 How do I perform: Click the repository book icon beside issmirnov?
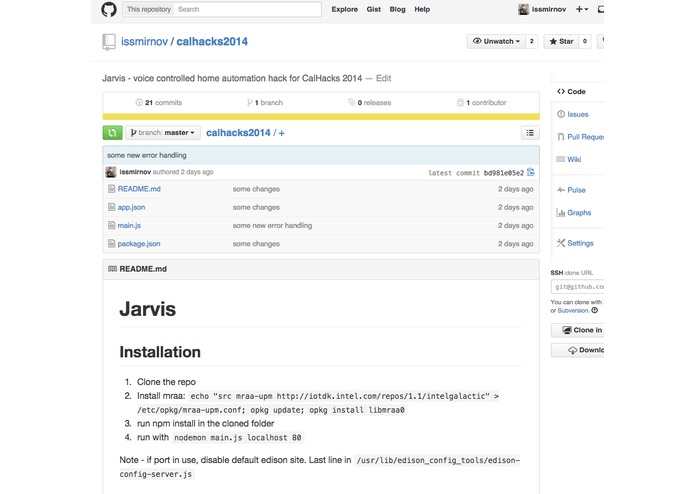click(x=109, y=42)
